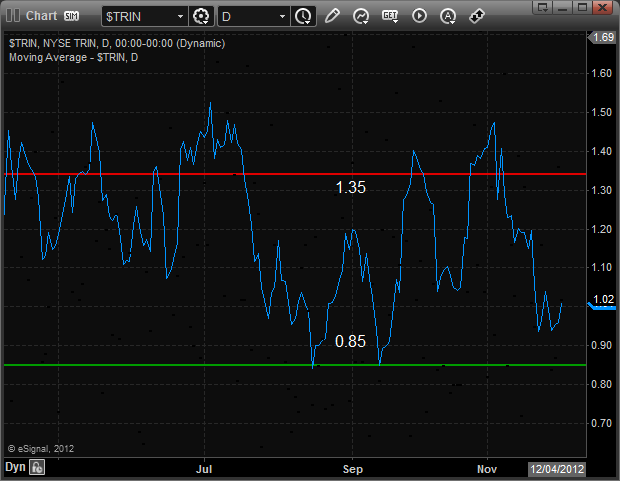620x481 pixels.
Task: Click the SIM mode badge
Action: click(x=72, y=16)
